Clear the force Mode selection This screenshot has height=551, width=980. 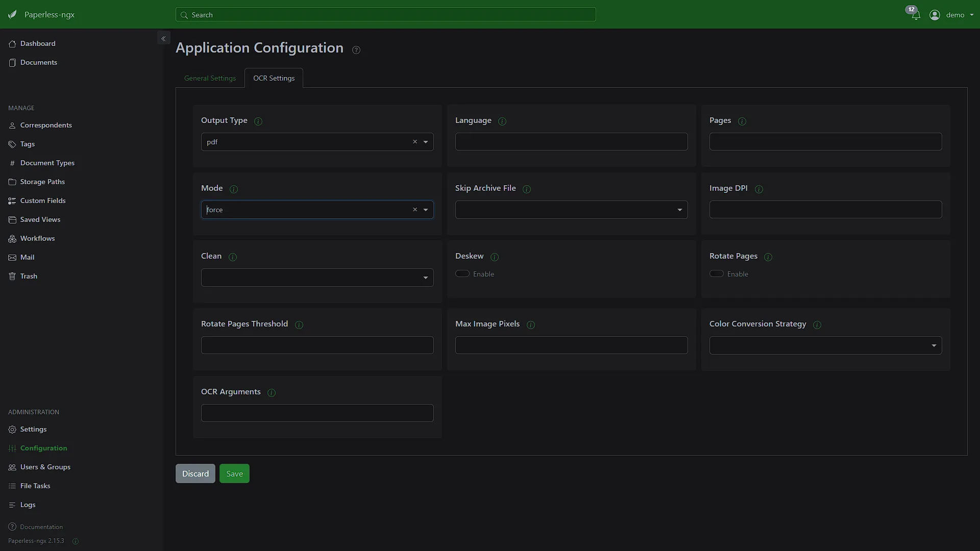[415, 210]
